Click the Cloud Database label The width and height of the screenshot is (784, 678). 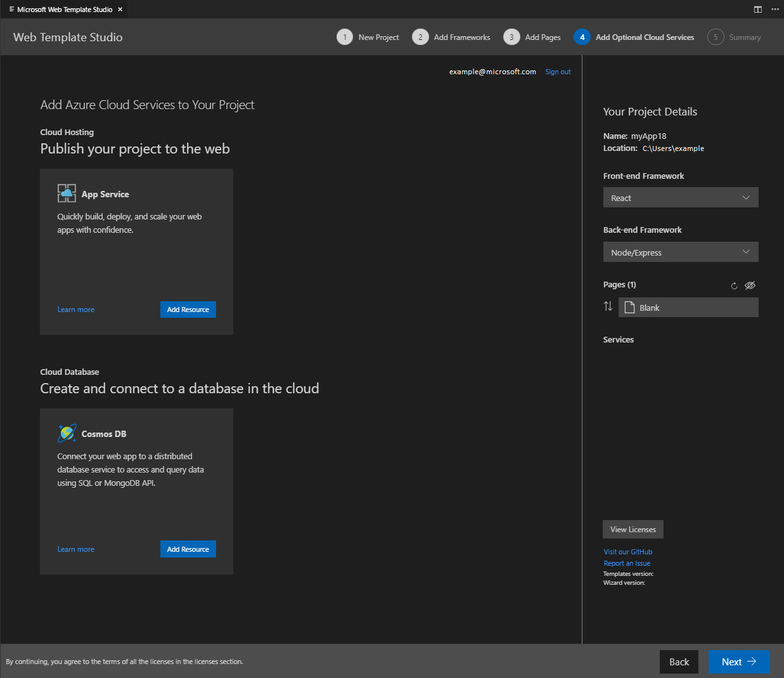tap(70, 372)
